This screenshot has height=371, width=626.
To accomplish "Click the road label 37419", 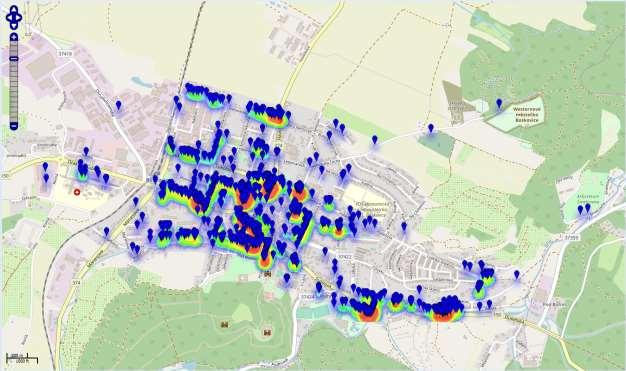I will [x=65, y=53].
